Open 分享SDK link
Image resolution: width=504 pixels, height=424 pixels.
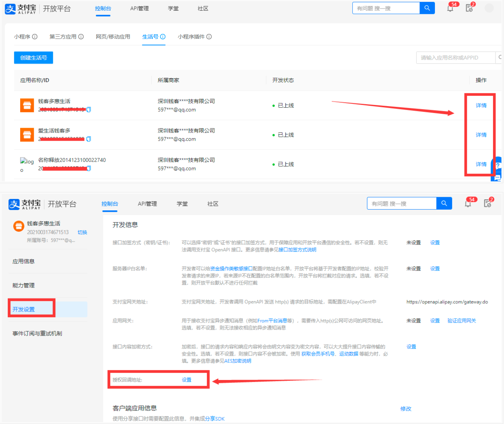(x=215, y=419)
